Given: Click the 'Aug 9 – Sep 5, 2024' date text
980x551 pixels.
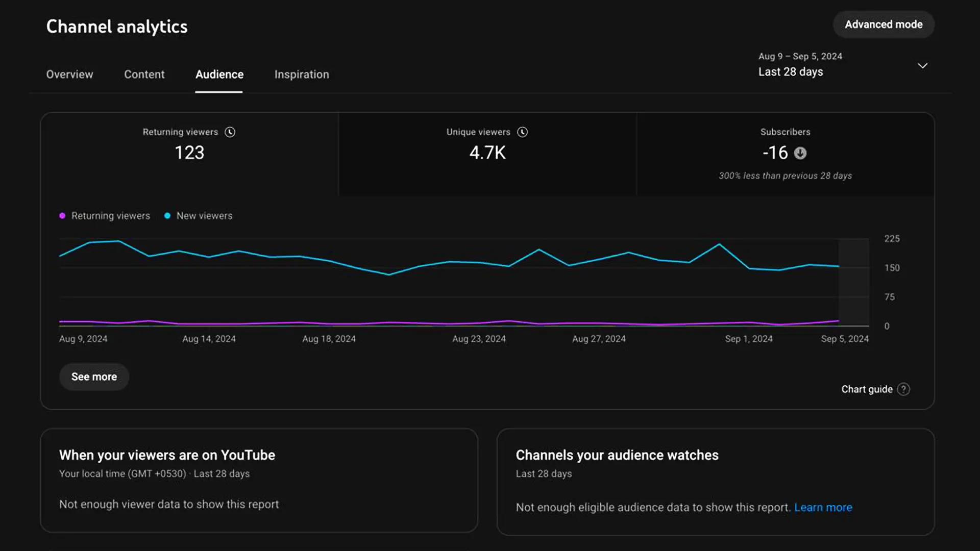Looking at the screenshot, I should [x=800, y=56].
